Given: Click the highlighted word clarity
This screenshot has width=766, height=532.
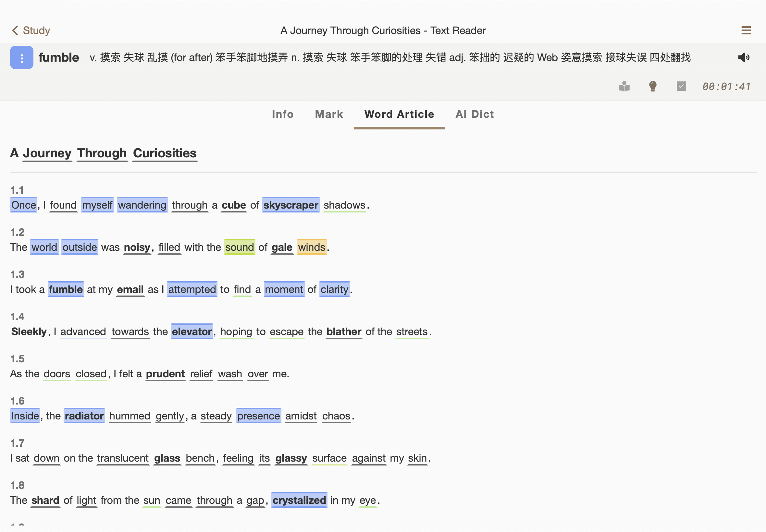Looking at the screenshot, I should click(335, 289).
